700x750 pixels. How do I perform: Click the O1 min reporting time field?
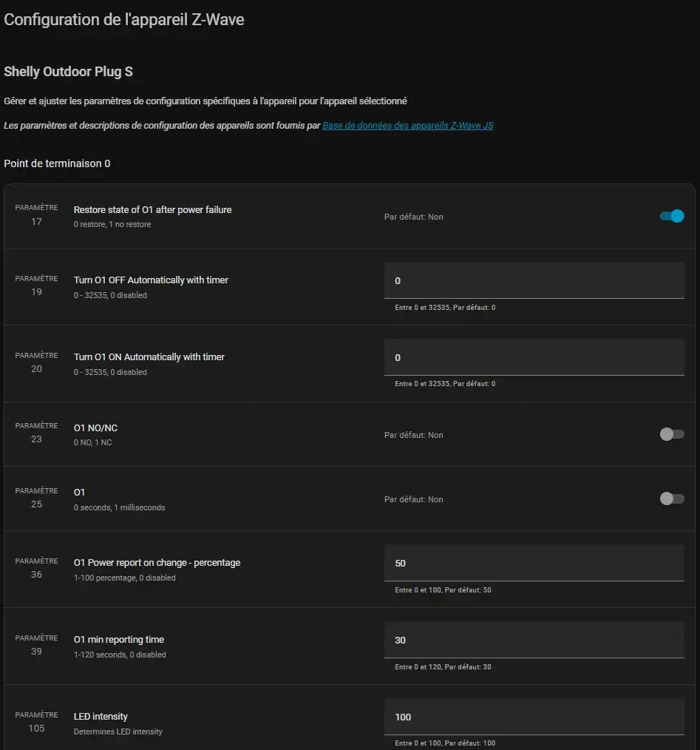click(x=534, y=641)
